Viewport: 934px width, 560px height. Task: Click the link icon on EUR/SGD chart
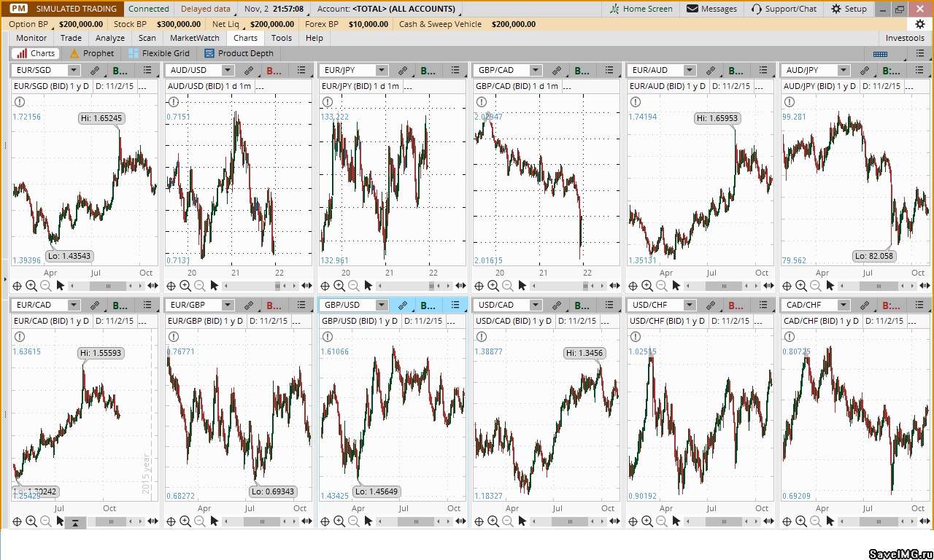pos(95,70)
